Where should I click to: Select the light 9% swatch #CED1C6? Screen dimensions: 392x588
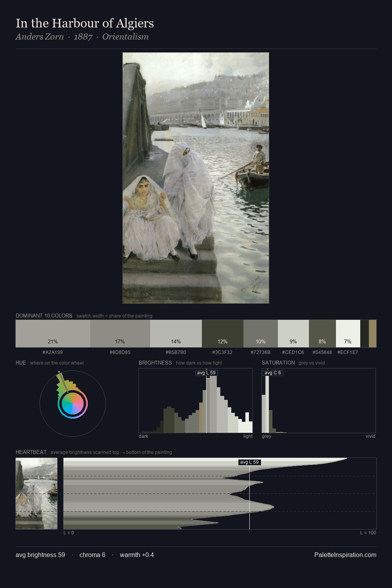[293, 334]
